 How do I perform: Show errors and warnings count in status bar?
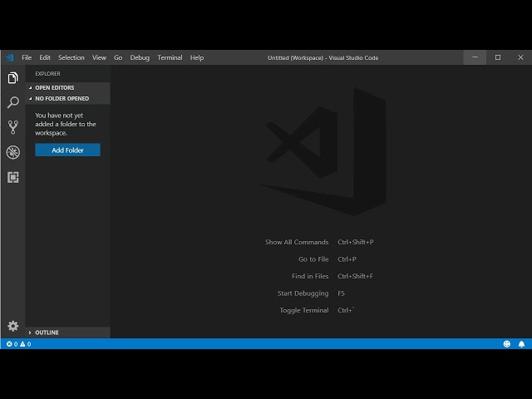(x=18, y=343)
